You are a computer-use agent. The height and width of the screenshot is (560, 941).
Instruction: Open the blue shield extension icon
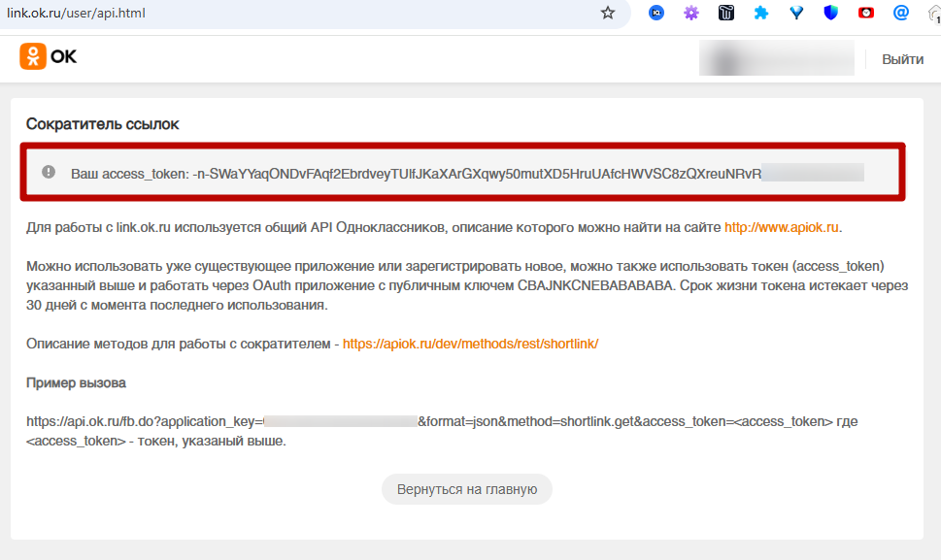[830, 13]
